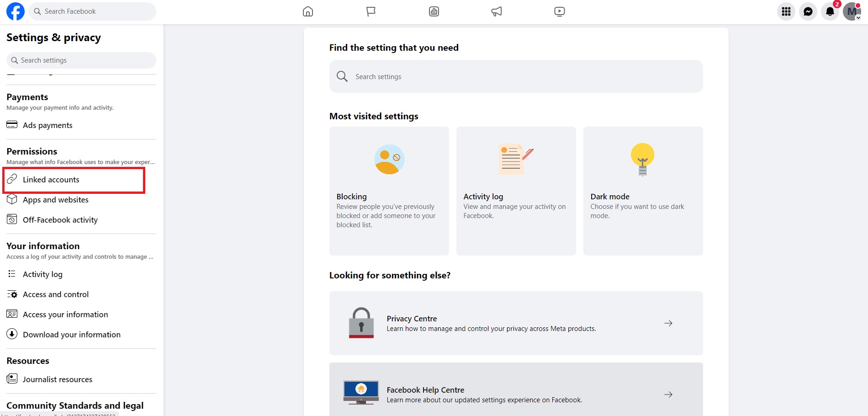This screenshot has height=416, width=868.
Task: Click the Facebook logo icon
Action: pos(16,11)
